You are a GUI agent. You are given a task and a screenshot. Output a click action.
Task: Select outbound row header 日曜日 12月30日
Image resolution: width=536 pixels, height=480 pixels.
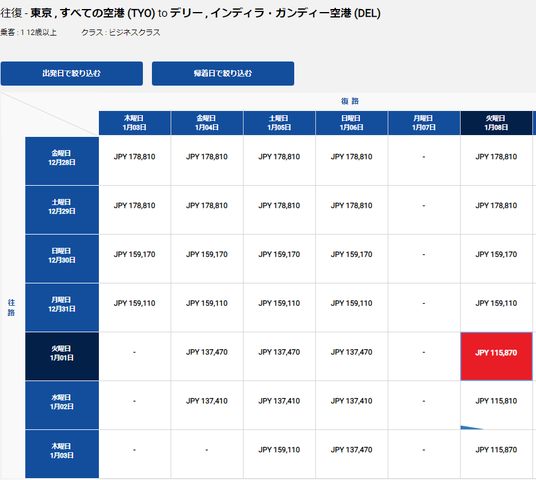tap(62, 259)
